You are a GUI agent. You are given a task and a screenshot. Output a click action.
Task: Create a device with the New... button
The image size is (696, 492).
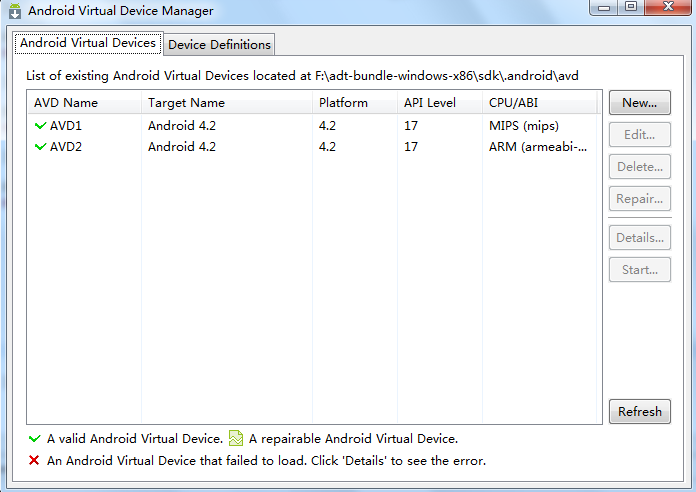coord(640,103)
